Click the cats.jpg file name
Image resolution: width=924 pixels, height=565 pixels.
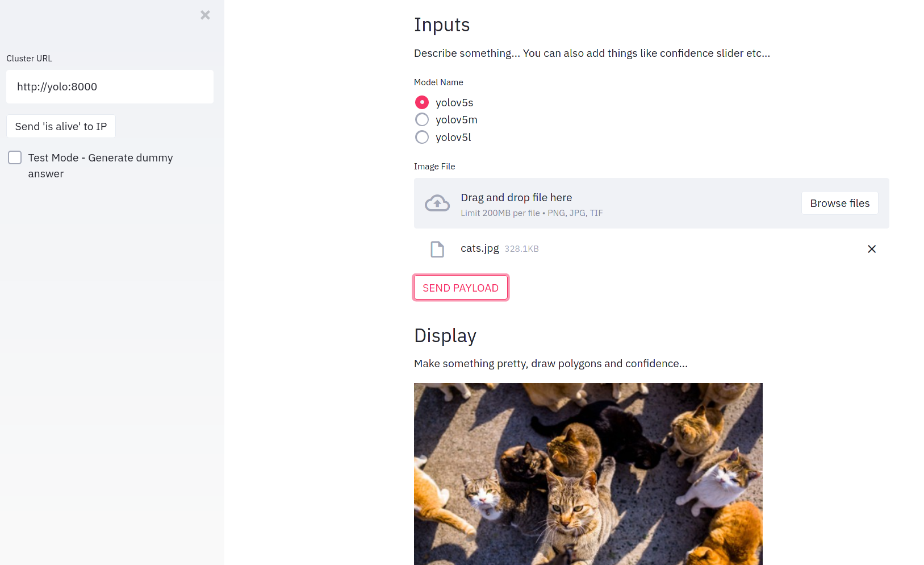point(480,248)
